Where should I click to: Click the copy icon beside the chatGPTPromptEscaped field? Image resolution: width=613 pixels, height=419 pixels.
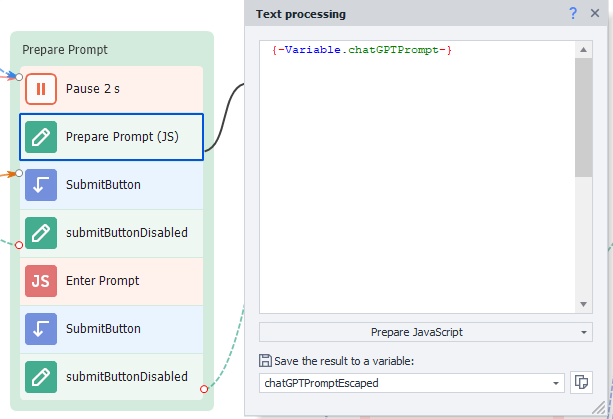[581, 382]
